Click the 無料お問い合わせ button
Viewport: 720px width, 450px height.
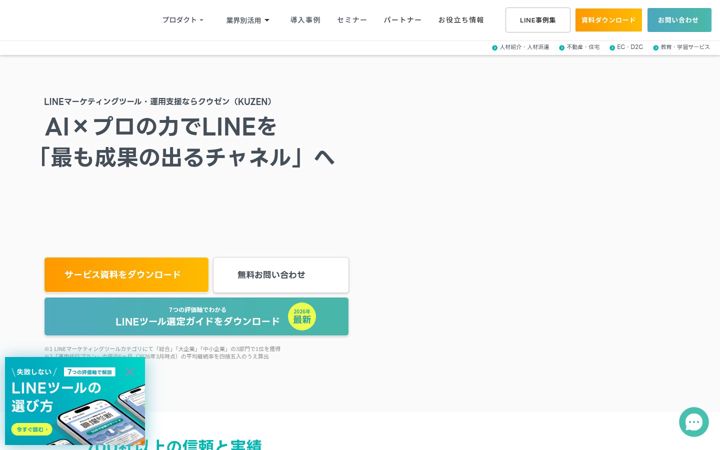[x=281, y=275]
